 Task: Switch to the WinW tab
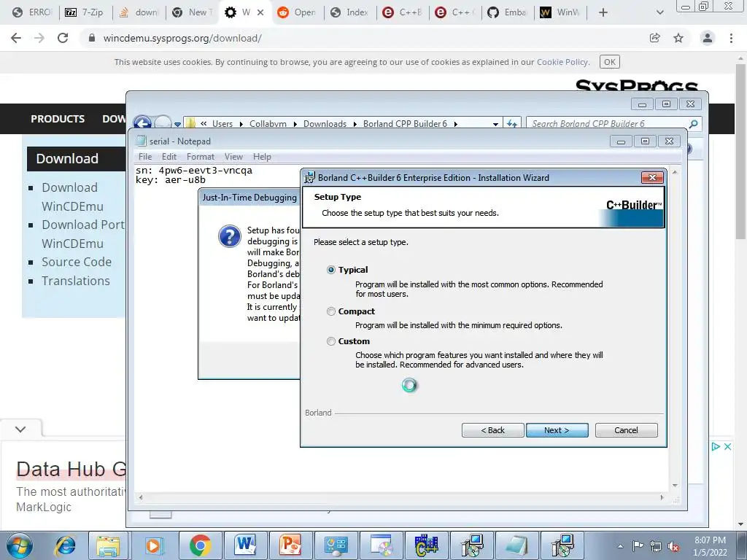click(560, 12)
